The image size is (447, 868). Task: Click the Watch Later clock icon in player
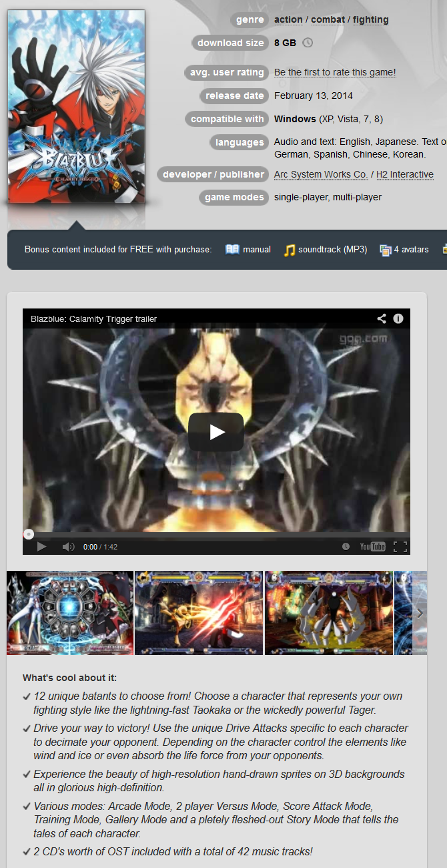(346, 546)
